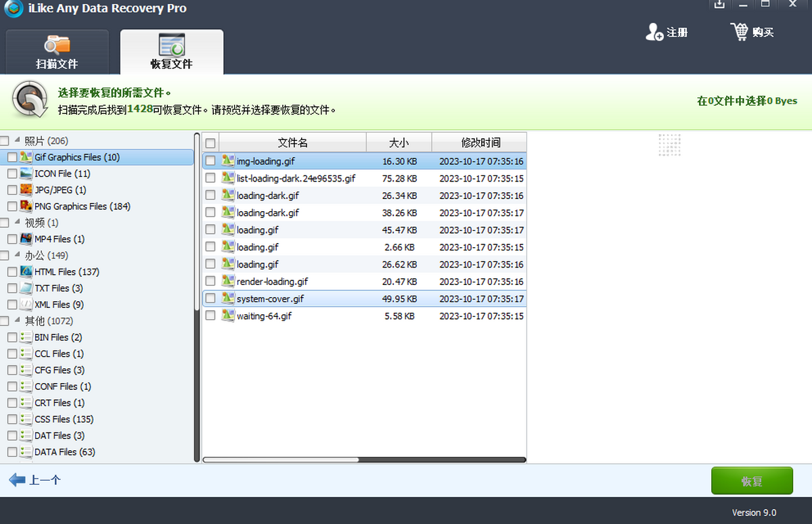Click the TXT Files type icon
Image resolution: width=812 pixels, height=524 pixels.
(x=26, y=288)
